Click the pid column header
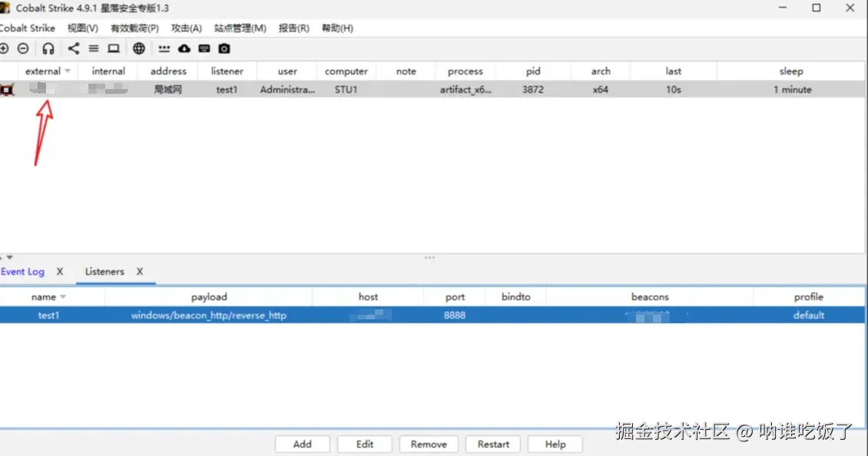 tap(533, 71)
